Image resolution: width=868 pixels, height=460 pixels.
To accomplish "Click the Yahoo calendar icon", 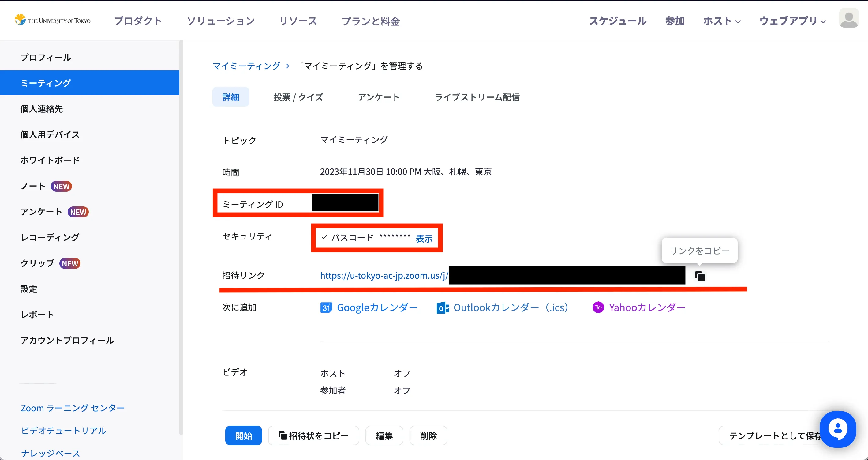I will pos(598,307).
